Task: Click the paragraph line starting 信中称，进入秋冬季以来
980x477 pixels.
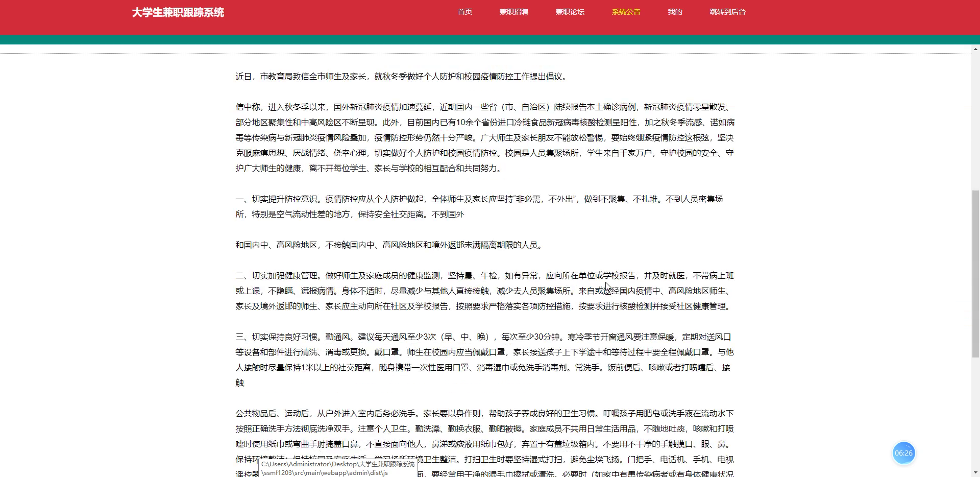Action: (484, 107)
